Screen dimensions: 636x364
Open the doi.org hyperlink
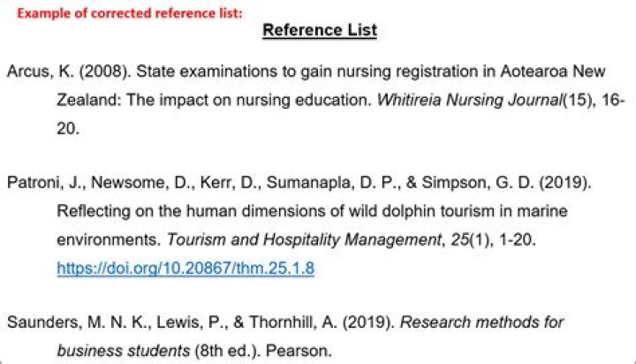point(185,268)
